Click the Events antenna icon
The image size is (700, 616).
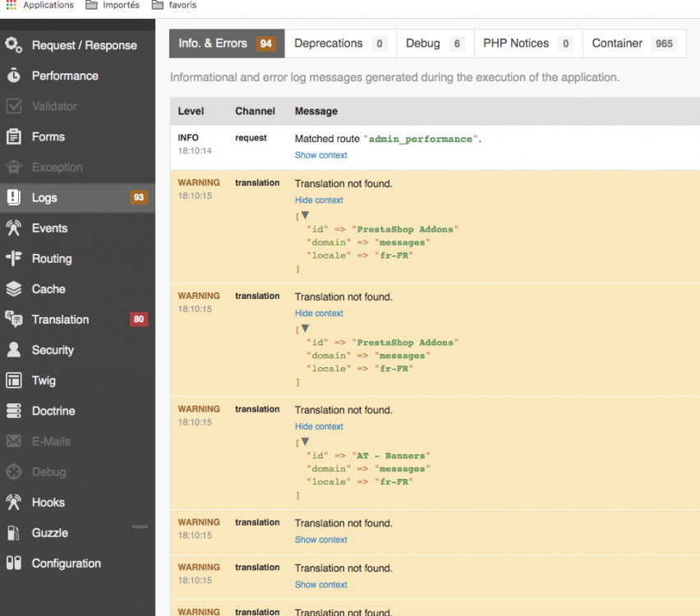(14, 228)
